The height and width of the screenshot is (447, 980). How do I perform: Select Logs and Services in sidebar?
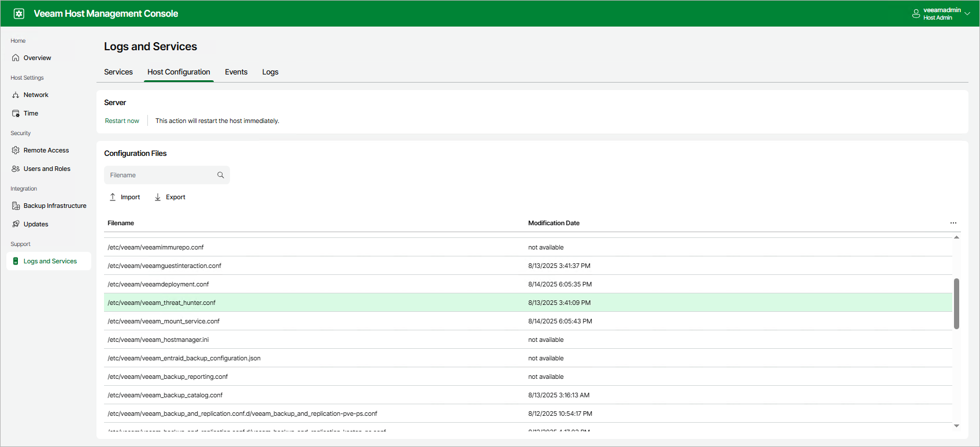49,261
